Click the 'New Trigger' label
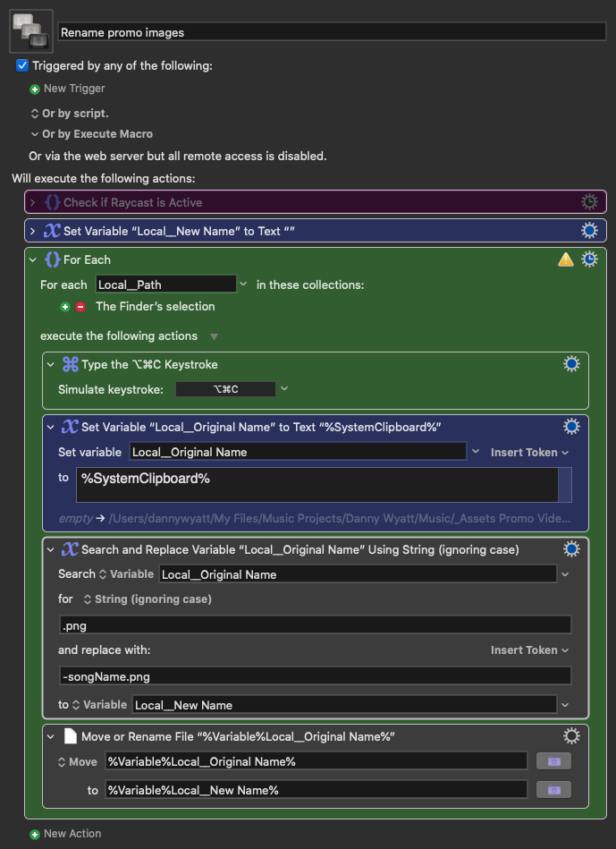This screenshot has height=849, width=616. [x=74, y=89]
